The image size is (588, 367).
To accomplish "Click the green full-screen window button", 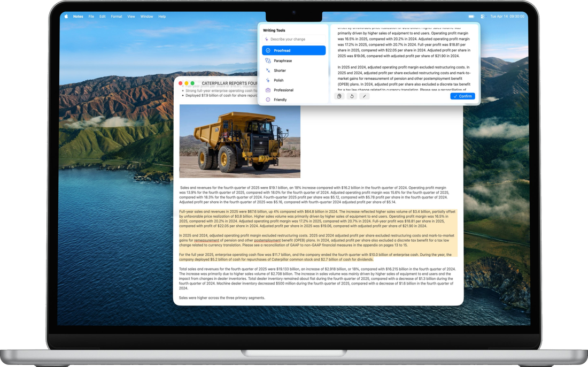I will coord(192,83).
